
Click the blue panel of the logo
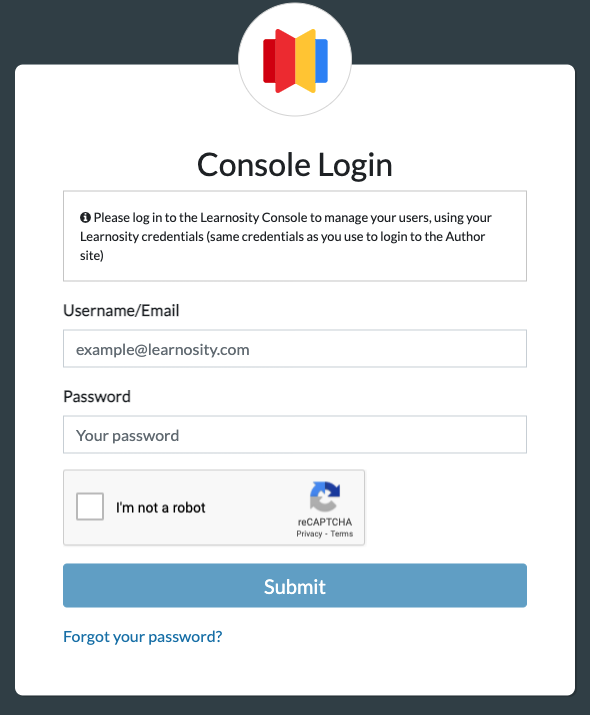321,61
